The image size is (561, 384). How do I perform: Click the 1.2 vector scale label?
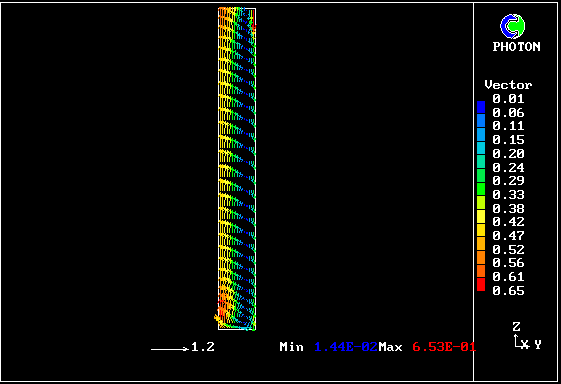(x=203, y=346)
